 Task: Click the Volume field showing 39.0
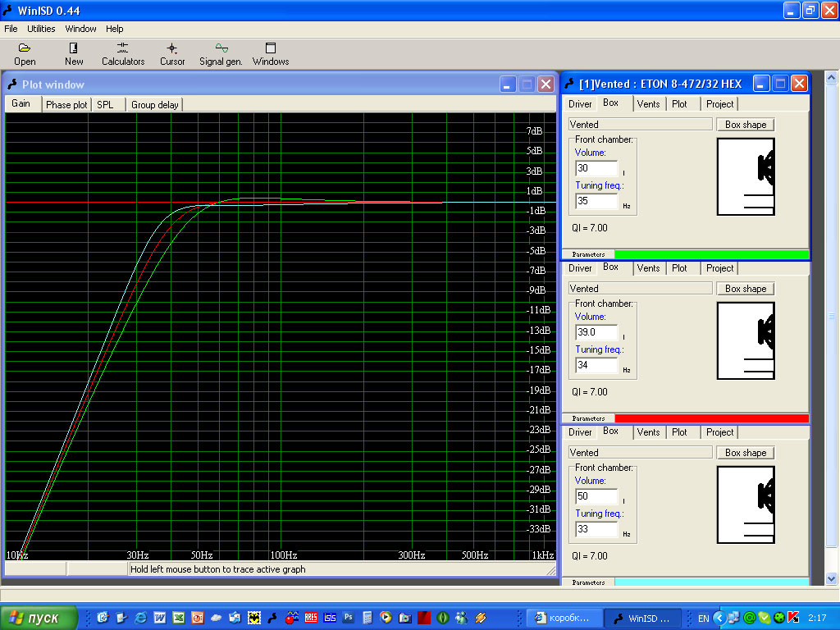(596, 332)
